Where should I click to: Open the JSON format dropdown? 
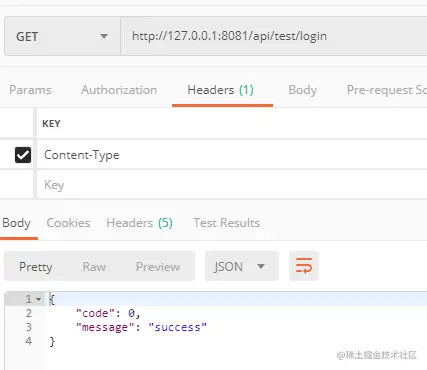242,266
